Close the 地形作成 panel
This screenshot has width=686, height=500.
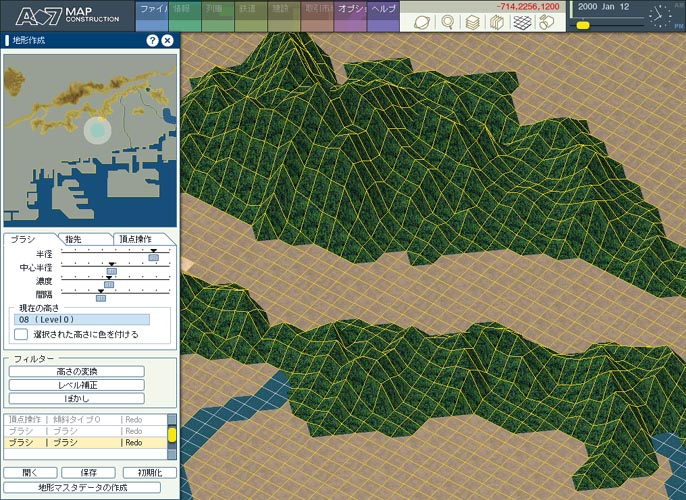click(x=167, y=41)
